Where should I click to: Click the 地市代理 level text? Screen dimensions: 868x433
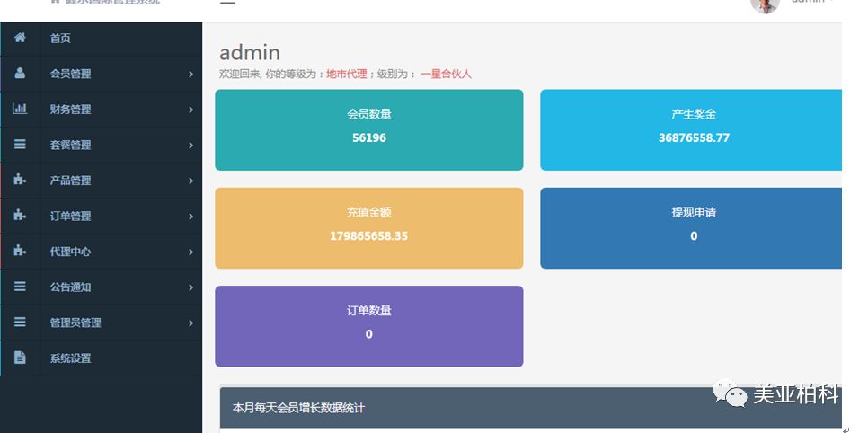pos(347,74)
